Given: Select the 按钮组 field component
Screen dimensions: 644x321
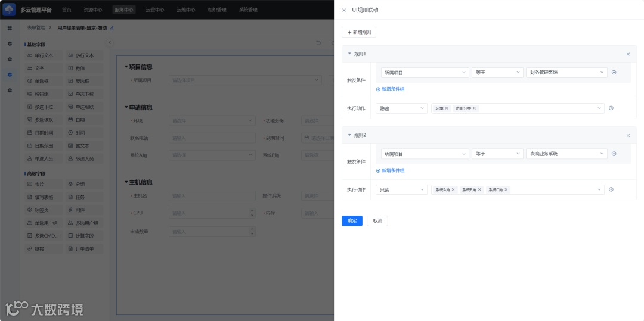Looking at the screenshot, I should click(x=44, y=94).
